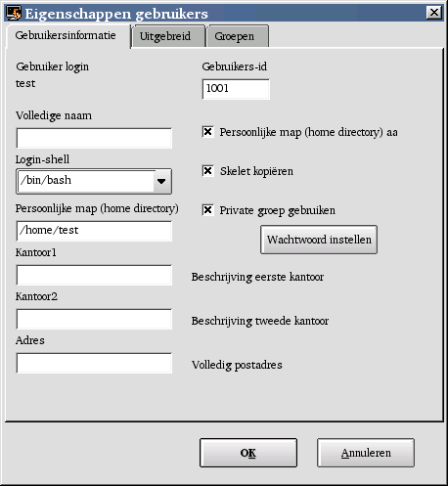
Task: Uncheck Skelet kopiëren
Action: 207,171
